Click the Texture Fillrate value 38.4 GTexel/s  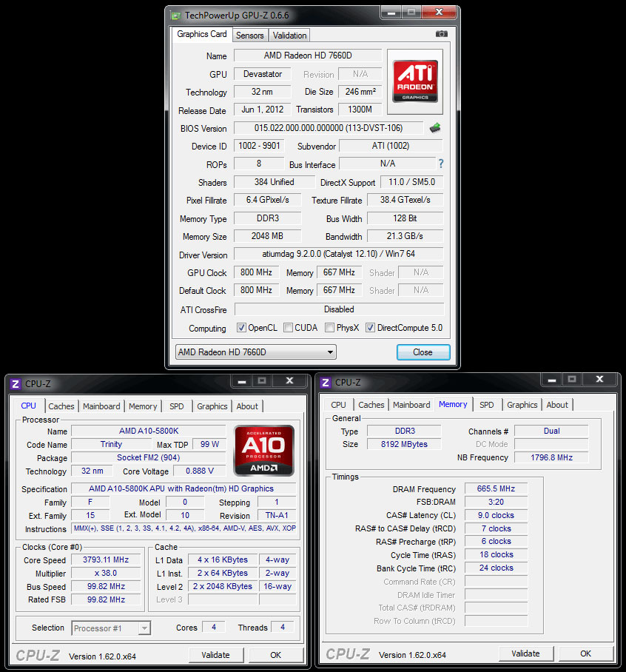pos(405,200)
